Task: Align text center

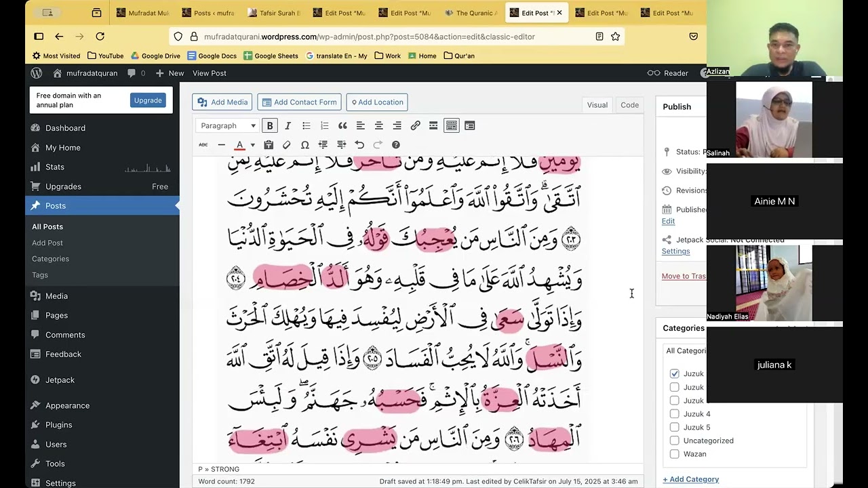Action: 379,125
